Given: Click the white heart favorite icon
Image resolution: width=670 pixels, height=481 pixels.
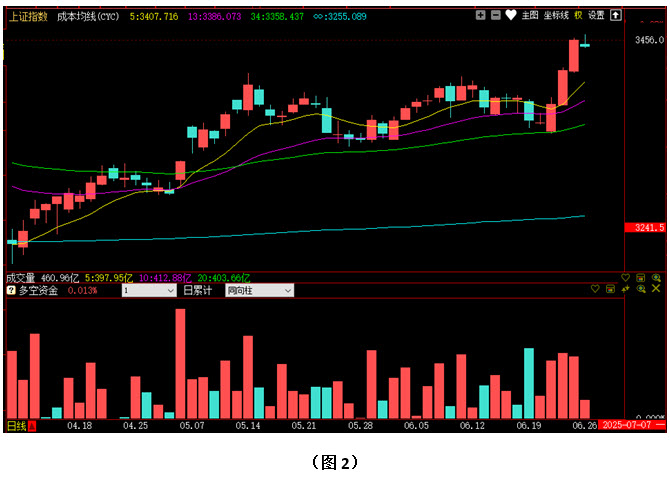Looking at the screenshot, I should tap(511, 15).
